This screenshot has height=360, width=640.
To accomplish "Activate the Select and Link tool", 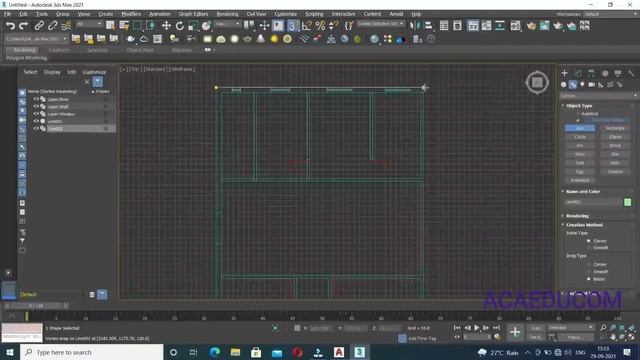I will tap(39, 26).
